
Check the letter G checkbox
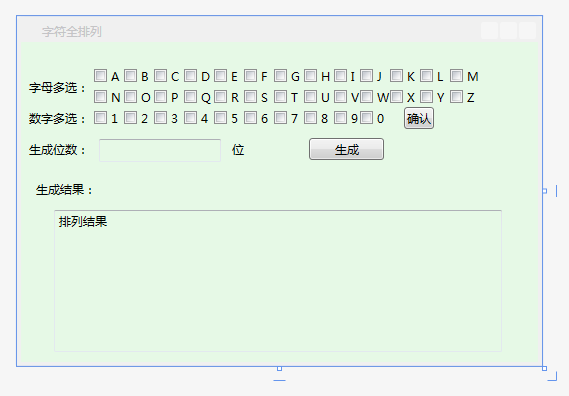click(281, 76)
